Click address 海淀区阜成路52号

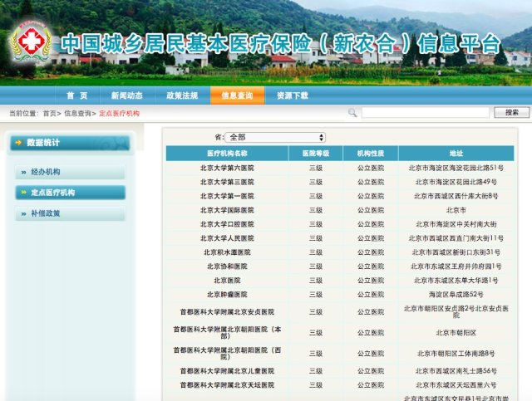pos(456,295)
